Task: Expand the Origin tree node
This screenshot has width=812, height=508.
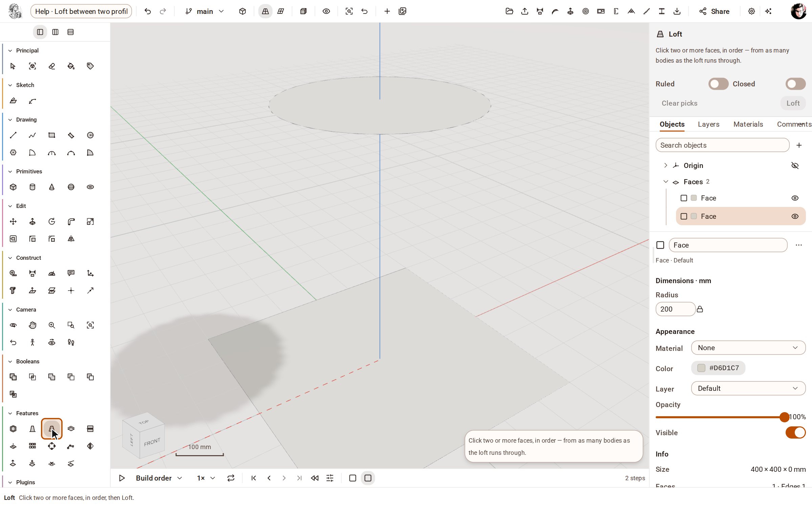Action: pos(666,166)
